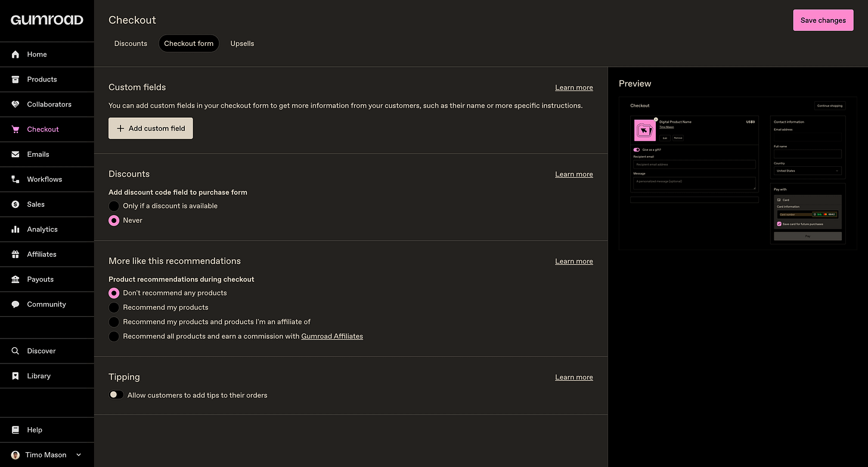Click the Pay button in preview
Viewport: 868px width, 467px height.
pyautogui.click(x=808, y=236)
